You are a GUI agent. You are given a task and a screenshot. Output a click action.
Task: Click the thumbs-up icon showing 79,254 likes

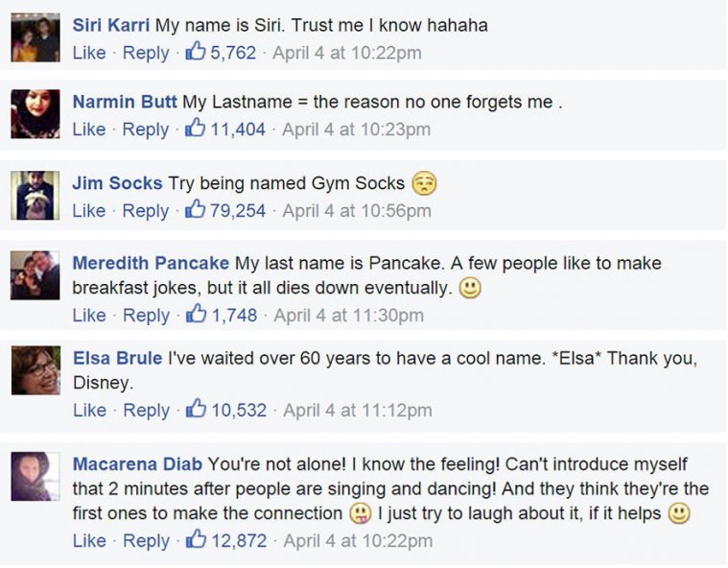[196, 209]
